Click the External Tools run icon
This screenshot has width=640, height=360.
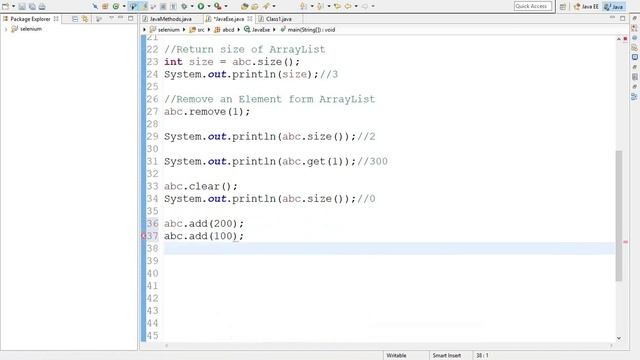218,6
